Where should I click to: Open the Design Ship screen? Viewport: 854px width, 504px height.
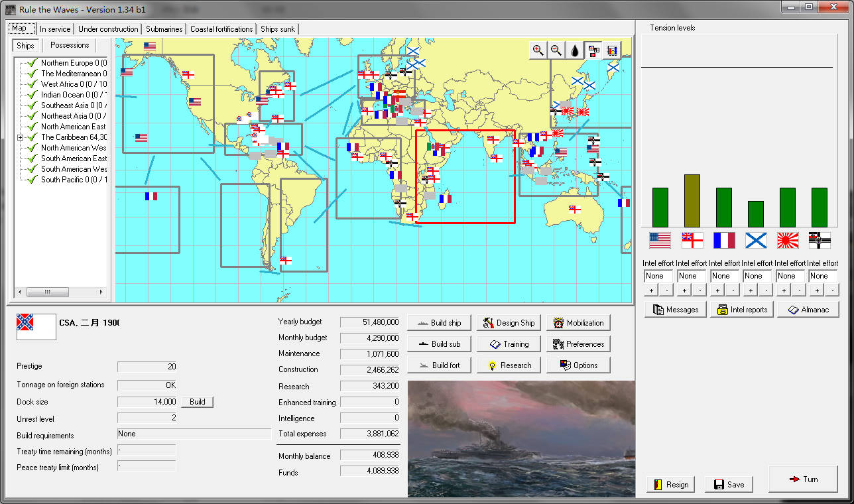(x=507, y=323)
